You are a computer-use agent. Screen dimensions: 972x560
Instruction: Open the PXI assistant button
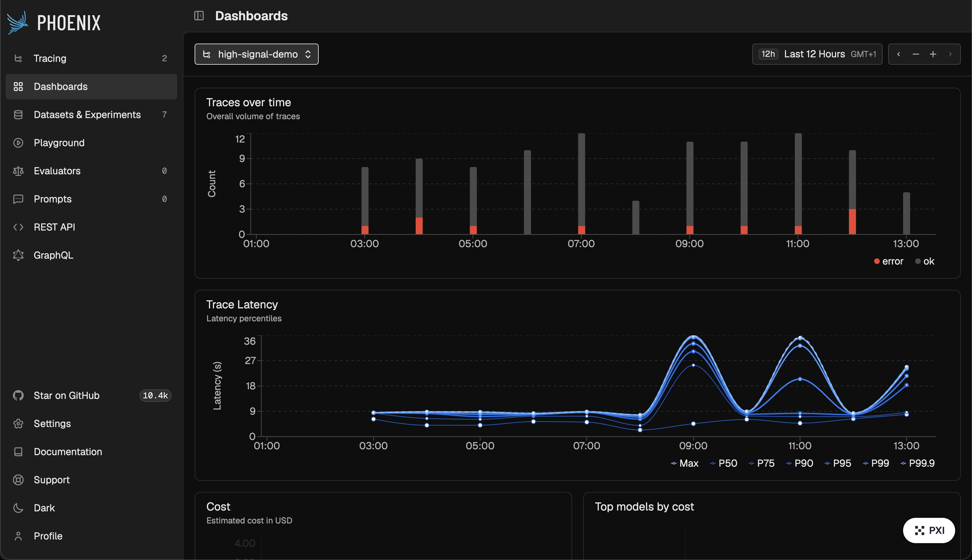pyautogui.click(x=929, y=530)
